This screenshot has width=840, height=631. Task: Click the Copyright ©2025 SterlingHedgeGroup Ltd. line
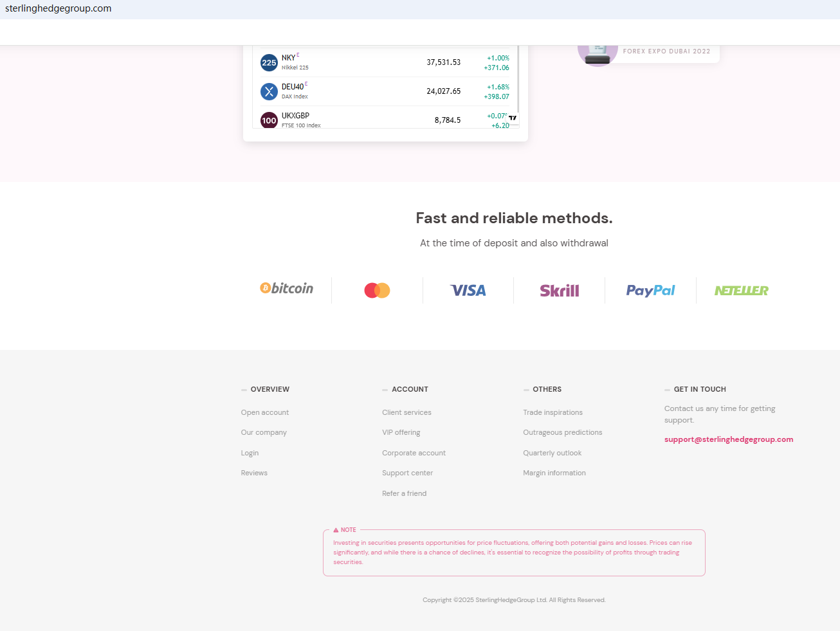point(514,600)
